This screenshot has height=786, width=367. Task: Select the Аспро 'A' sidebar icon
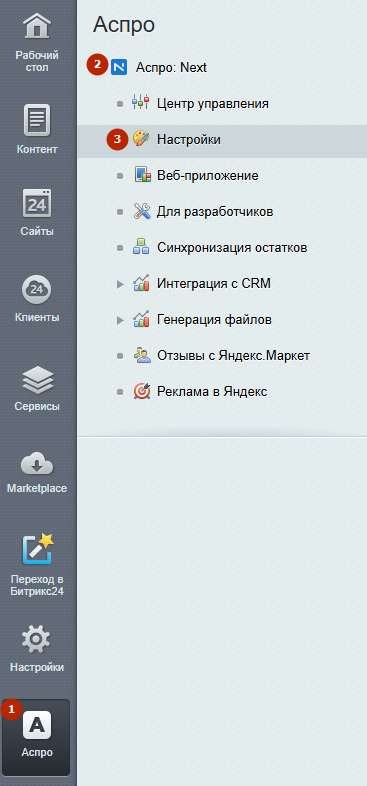37,725
